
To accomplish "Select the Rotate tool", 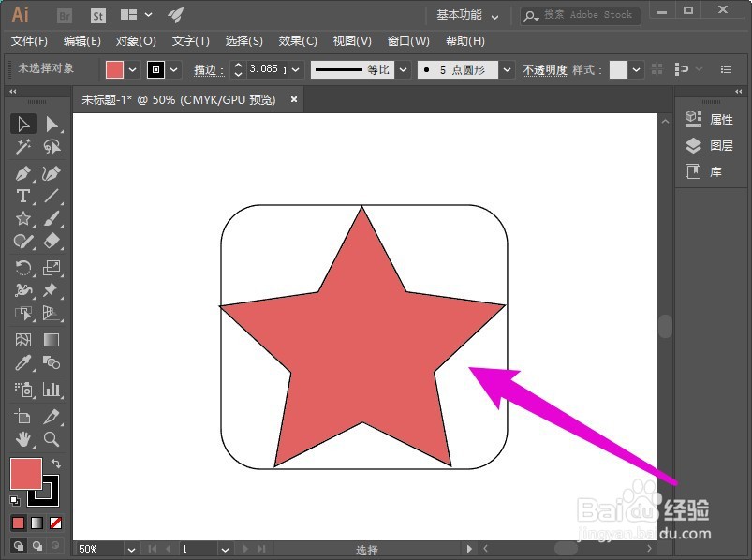I will pyautogui.click(x=23, y=268).
